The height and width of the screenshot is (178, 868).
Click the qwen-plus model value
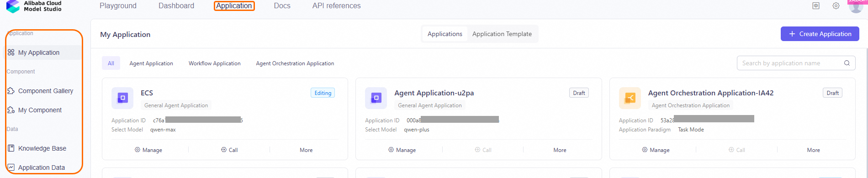point(417,130)
